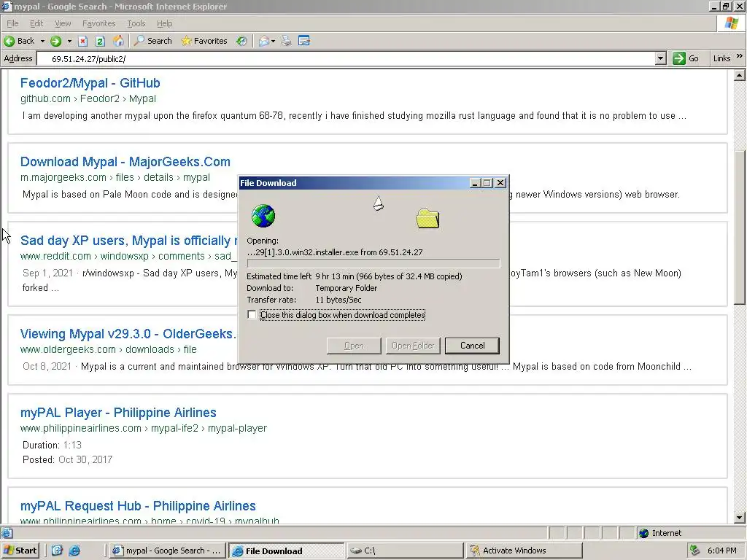Go to the Home page icon
This screenshot has height=560, width=747.
[x=118, y=41]
